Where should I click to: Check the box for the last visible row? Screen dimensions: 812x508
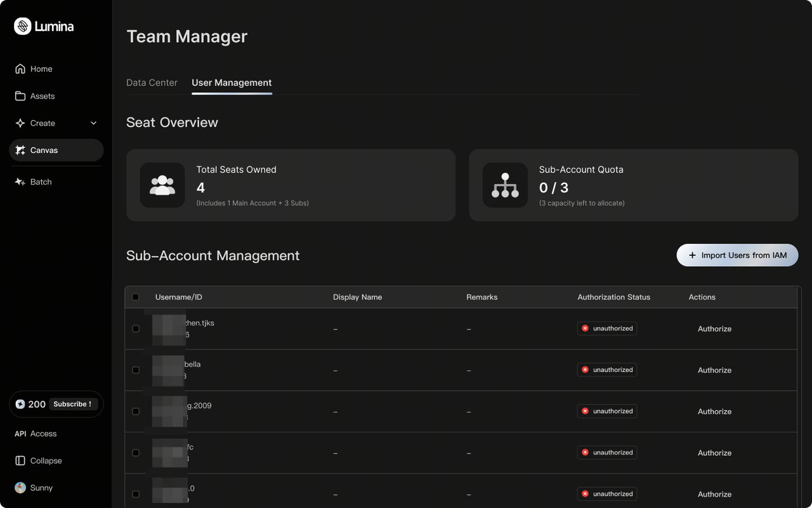click(x=136, y=494)
